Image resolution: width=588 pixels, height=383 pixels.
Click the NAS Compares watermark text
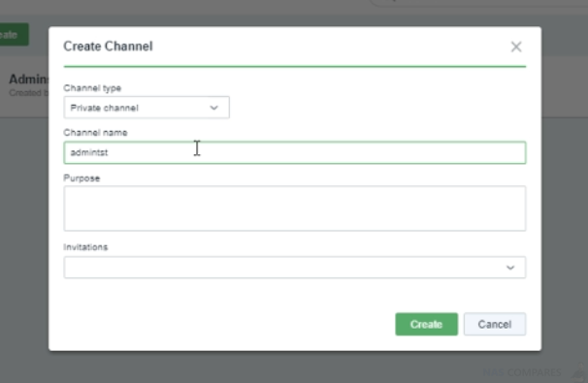522,372
